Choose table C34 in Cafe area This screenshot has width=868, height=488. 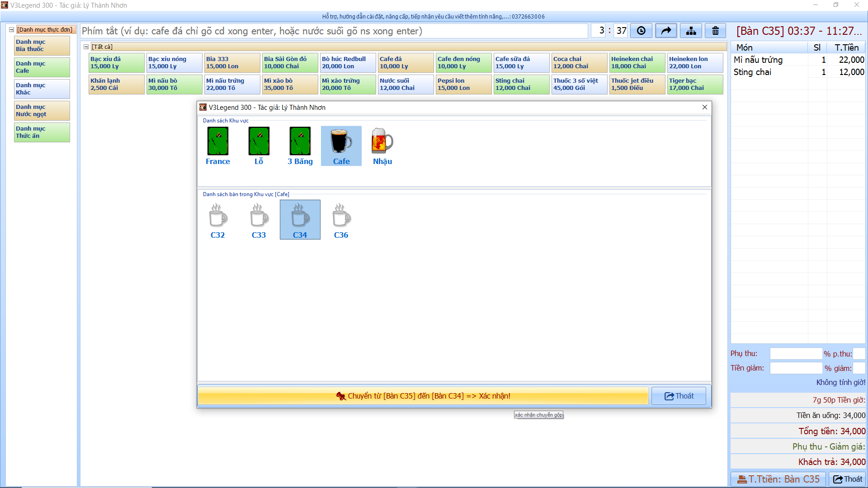tap(300, 220)
